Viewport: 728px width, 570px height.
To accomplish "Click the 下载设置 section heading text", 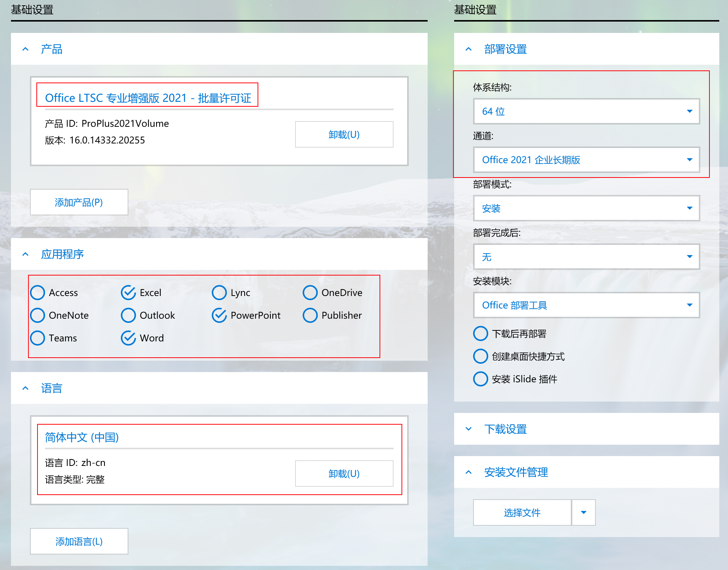I will coord(506,429).
